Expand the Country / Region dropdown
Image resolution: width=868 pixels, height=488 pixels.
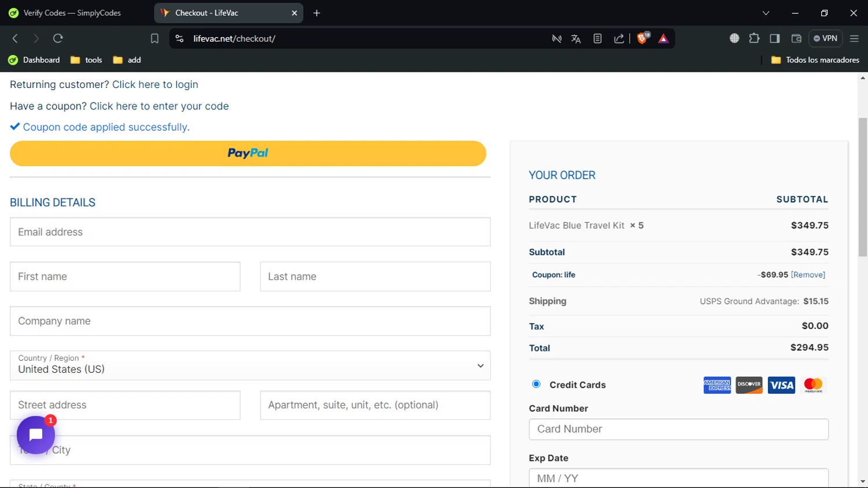pyautogui.click(x=250, y=365)
